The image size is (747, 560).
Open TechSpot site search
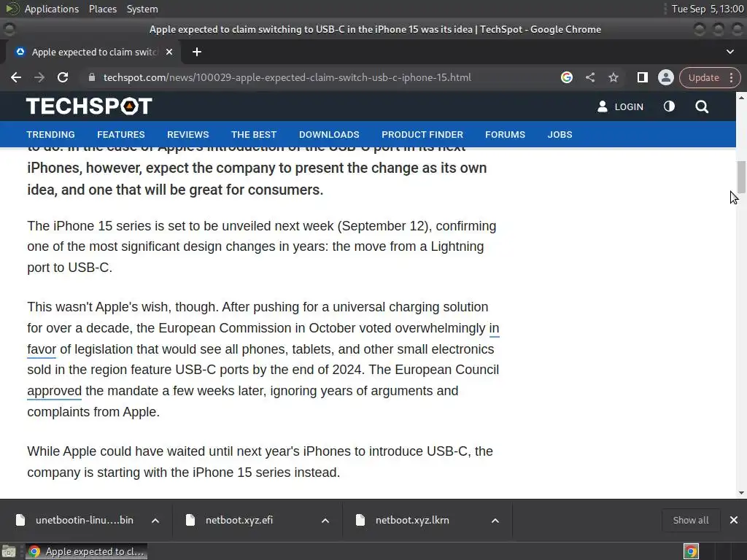701,106
